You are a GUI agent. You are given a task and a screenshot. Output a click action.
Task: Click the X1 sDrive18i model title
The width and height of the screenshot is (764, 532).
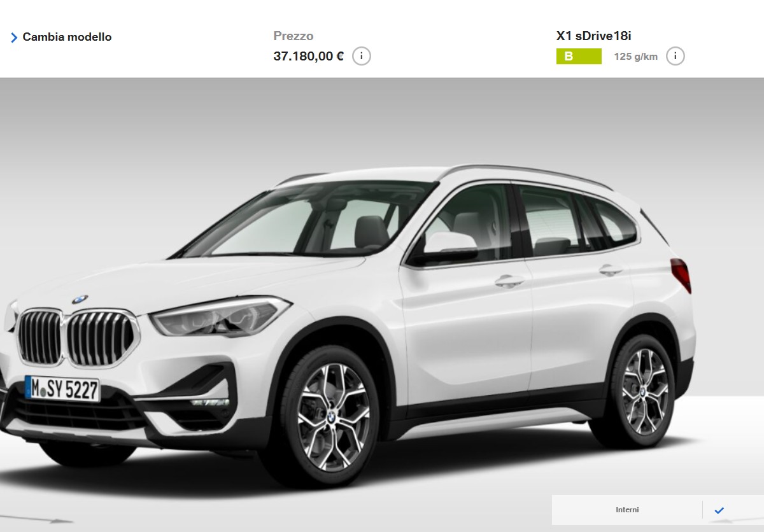594,36
